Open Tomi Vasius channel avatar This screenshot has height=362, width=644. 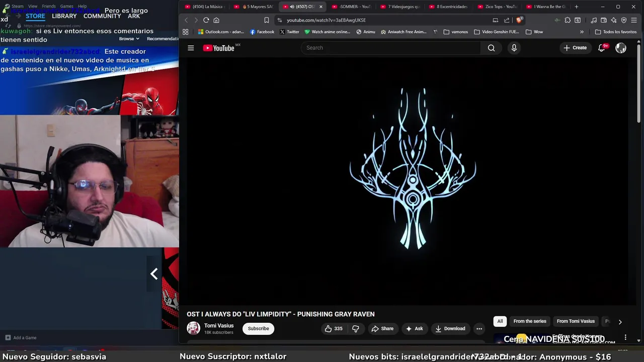pyautogui.click(x=193, y=328)
